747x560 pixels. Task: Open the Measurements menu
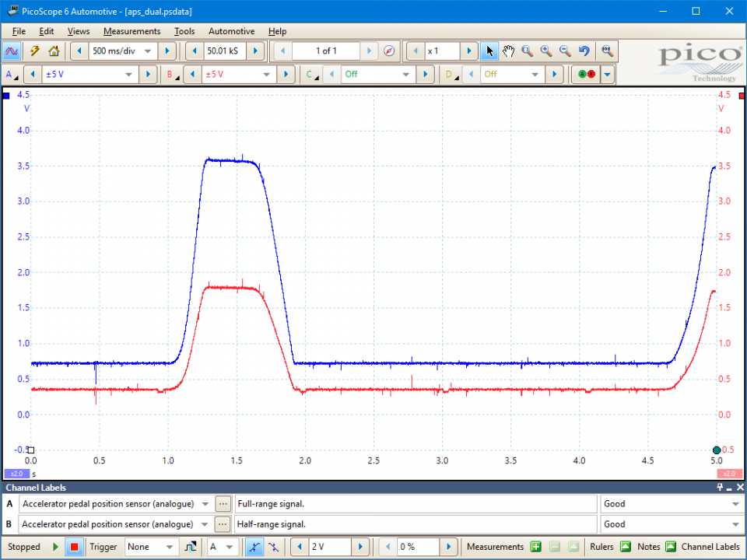132,31
